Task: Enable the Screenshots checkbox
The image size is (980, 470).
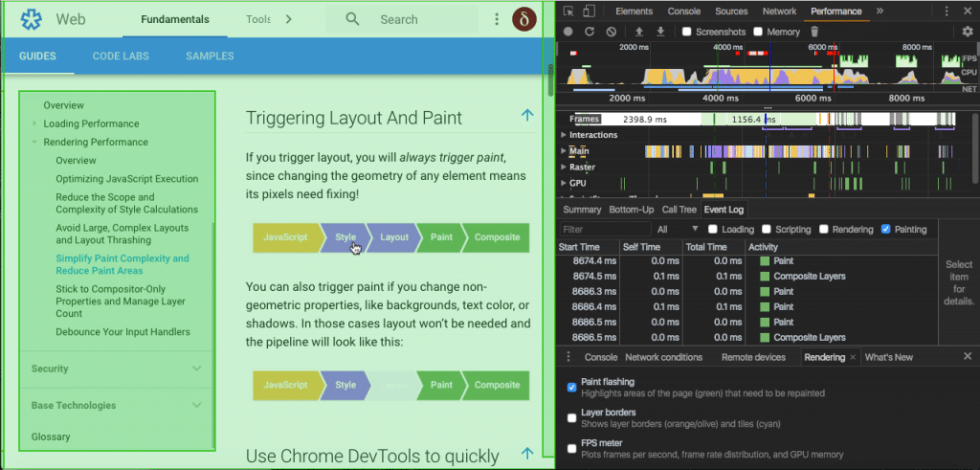Action: coord(686,32)
